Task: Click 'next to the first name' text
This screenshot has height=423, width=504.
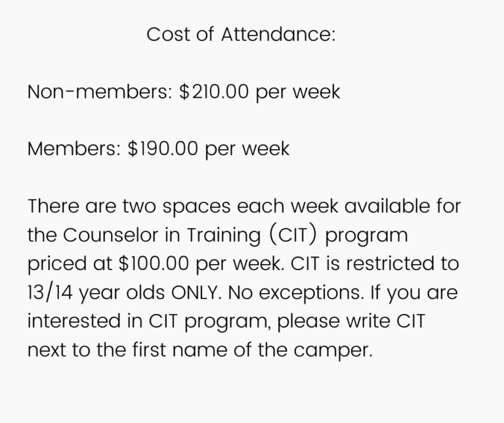Action: [x=127, y=350]
